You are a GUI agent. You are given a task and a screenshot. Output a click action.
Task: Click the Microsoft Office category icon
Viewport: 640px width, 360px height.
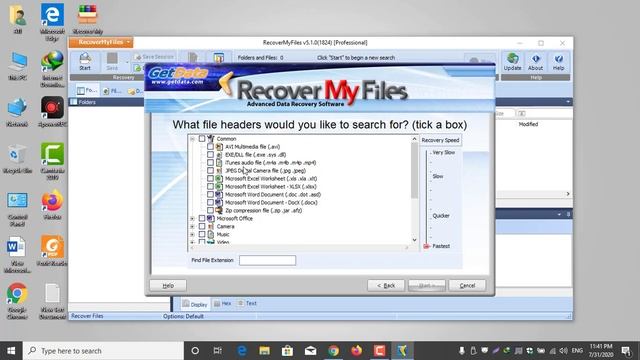point(211,218)
